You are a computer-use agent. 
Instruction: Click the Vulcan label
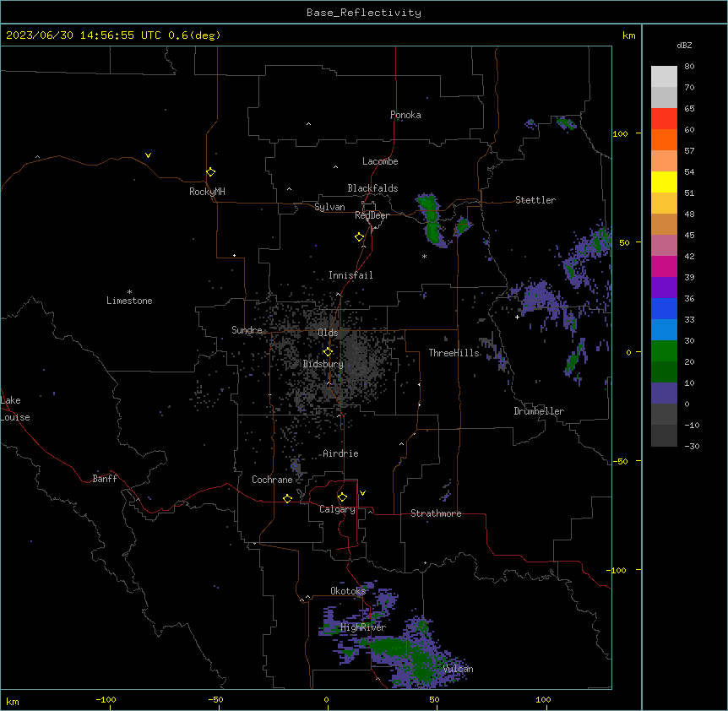[459, 669]
